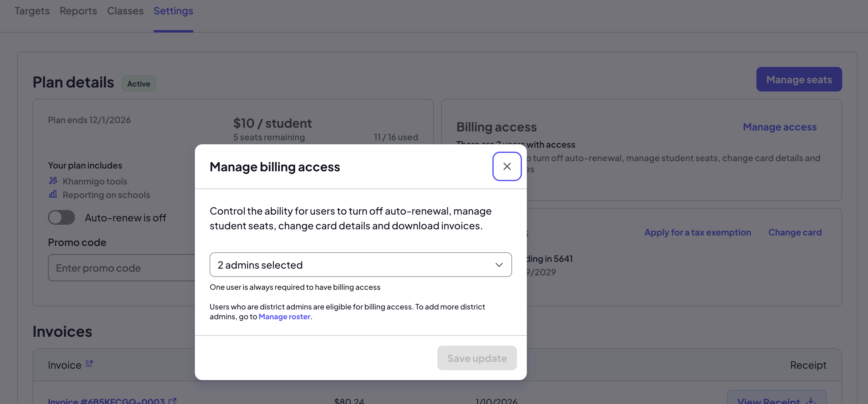Click Apply for a tax exemption

[x=697, y=232]
